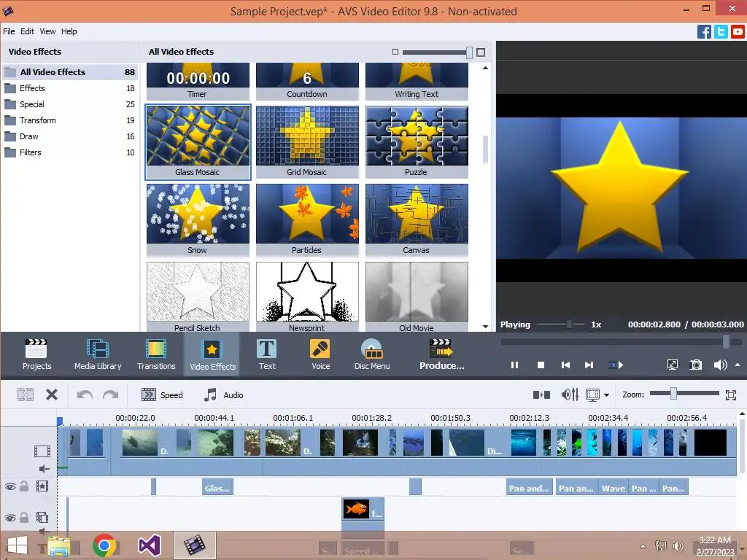Mute the main video track audio
The height and width of the screenshot is (560, 747).
tap(44, 469)
